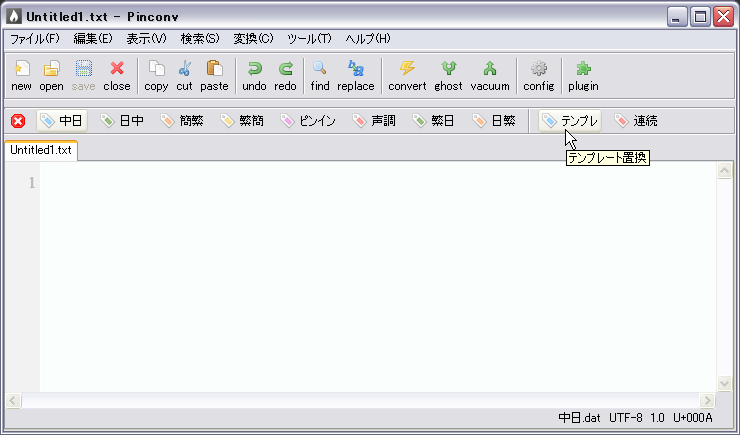Screen dimensions: 740x435
Task: Open the 編集(E) menu
Action: 93,39
